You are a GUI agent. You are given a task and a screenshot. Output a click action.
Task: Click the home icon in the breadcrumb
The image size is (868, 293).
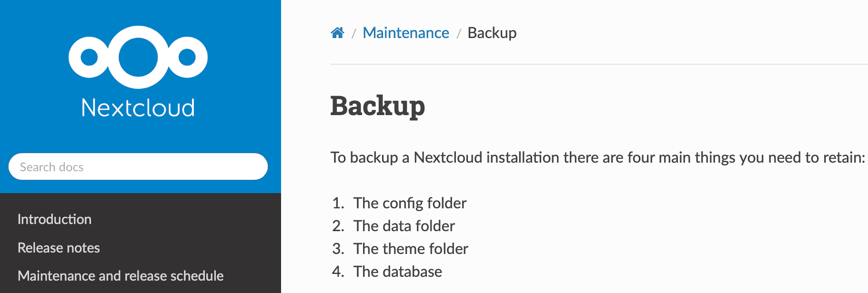click(x=338, y=32)
